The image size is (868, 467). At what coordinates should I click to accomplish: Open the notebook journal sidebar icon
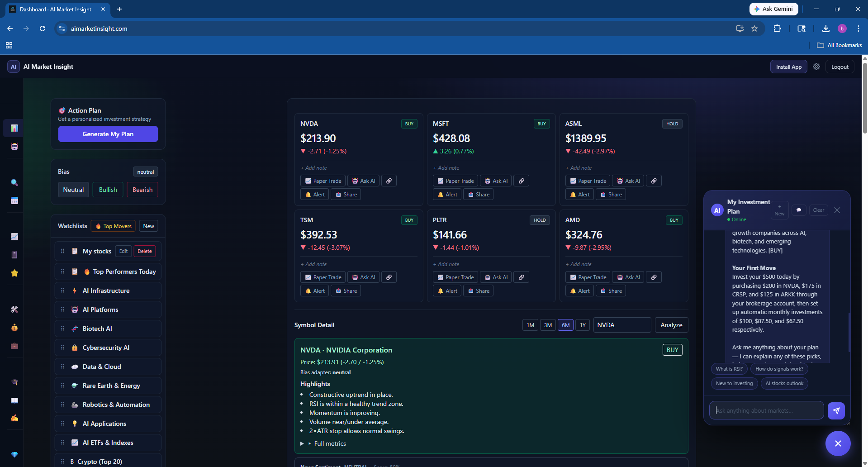pyautogui.click(x=14, y=255)
